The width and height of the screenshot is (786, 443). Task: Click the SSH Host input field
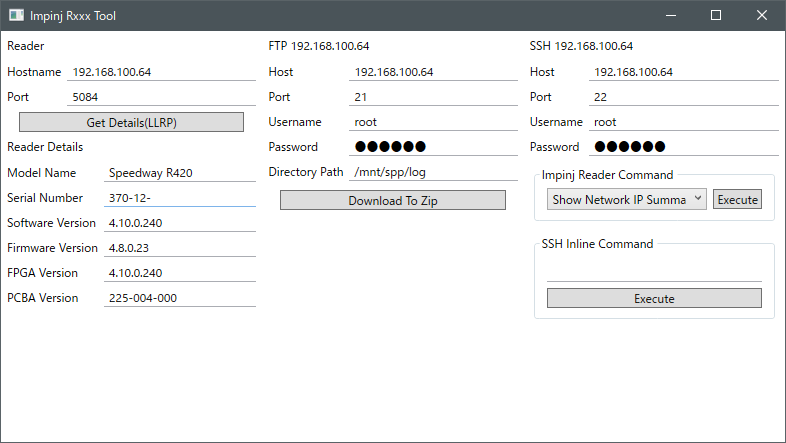click(684, 72)
